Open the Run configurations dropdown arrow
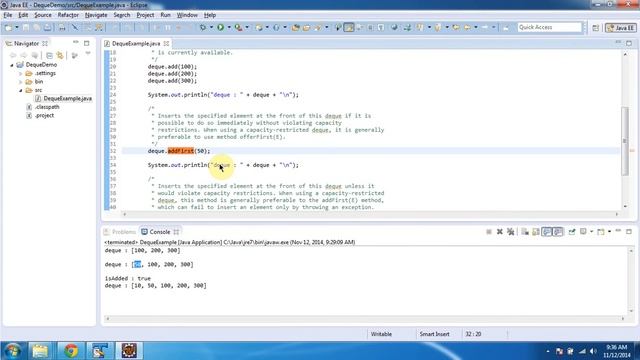 tap(229, 28)
